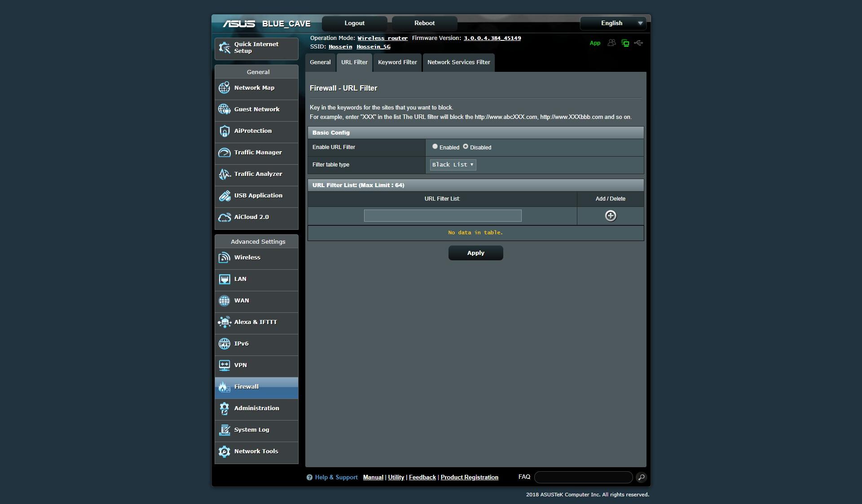This screenshot has width=862, height=504.
Task: Expand the English language dropdown
Action: tap(613, 23)
